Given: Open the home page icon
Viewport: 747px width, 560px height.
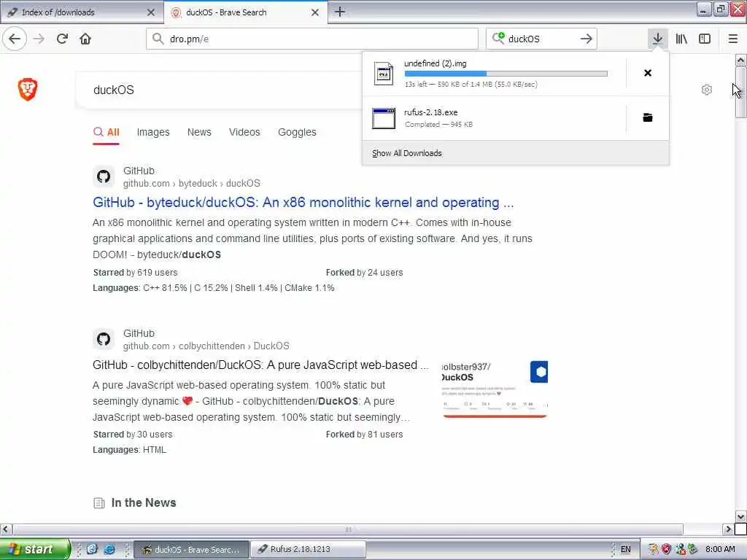Looking at the screenshot, I should click(x=85, y=39).
